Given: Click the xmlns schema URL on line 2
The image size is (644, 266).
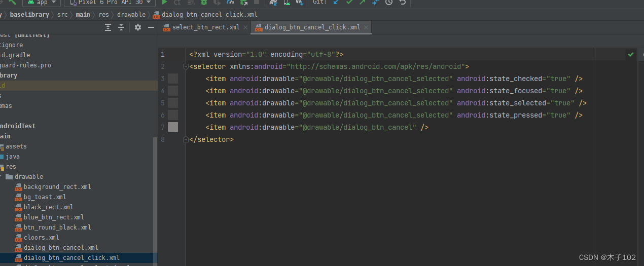Looking at the screenshot, I should [x=376, y=66].
